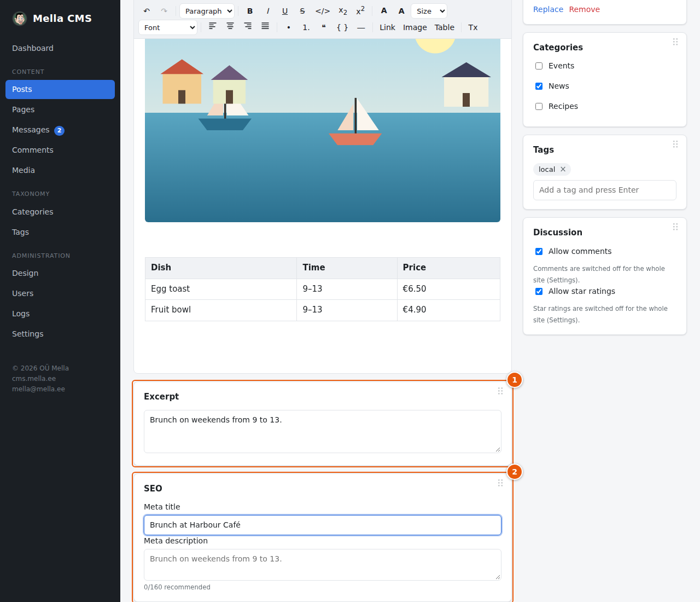
Task: Click the undo arrow icon
Action: tap(147, 11)
